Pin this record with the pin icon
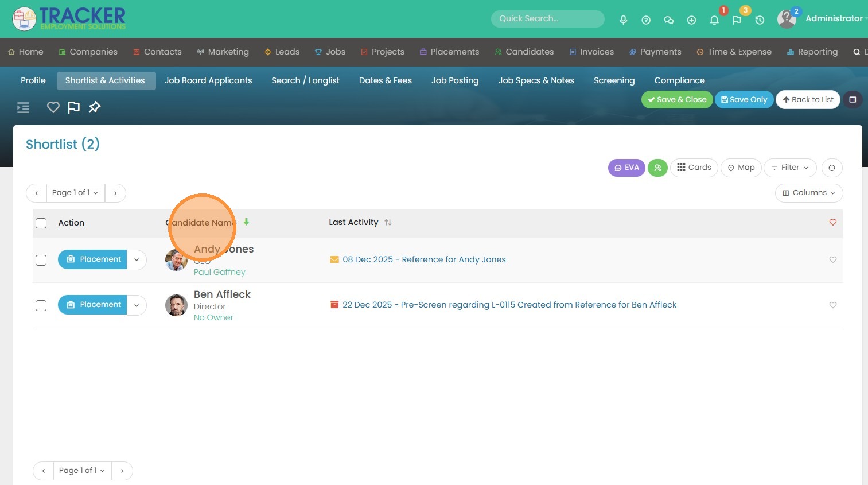This screenshot has width=868, height=485. coord(95,107)
